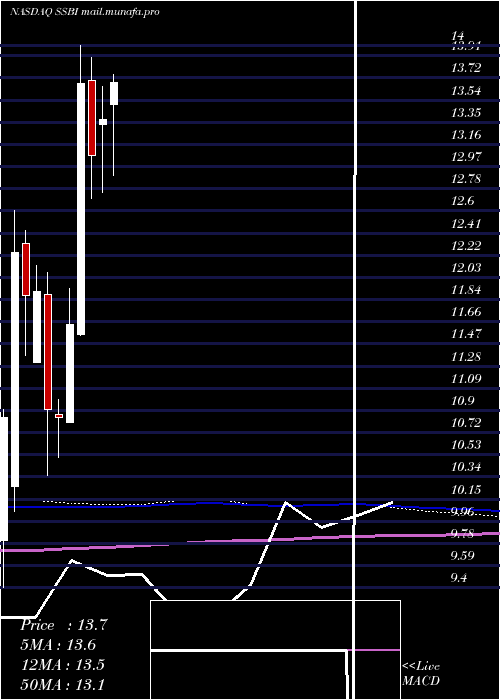Image resolution: width=500 pixels, height=700 pixels.
Task: Select the 11.47 price axis label
Action: point(466,334)
